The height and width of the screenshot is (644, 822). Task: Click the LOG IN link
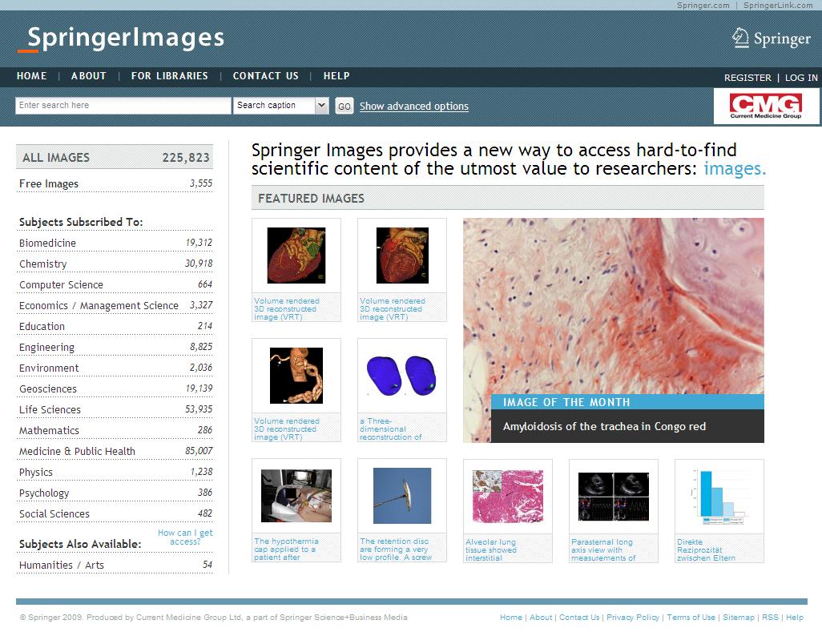point(801,78)
